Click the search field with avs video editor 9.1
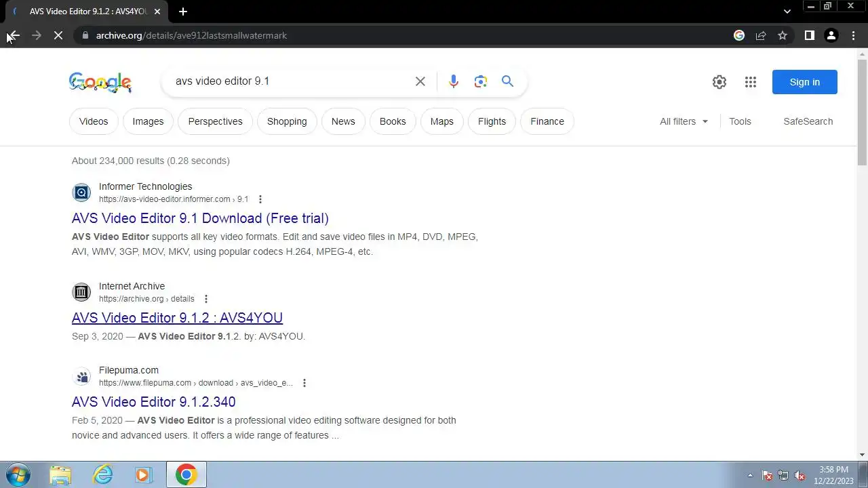 point(290,81)
